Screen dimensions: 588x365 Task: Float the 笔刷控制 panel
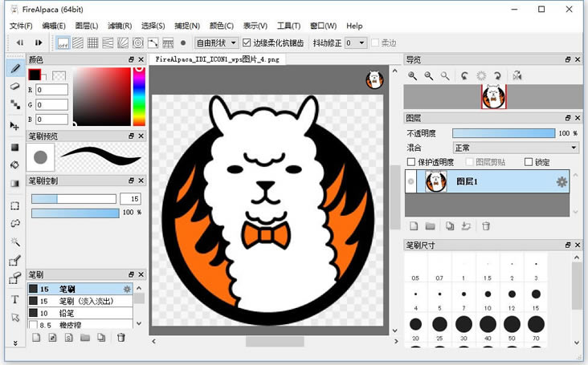click(131, 180)
